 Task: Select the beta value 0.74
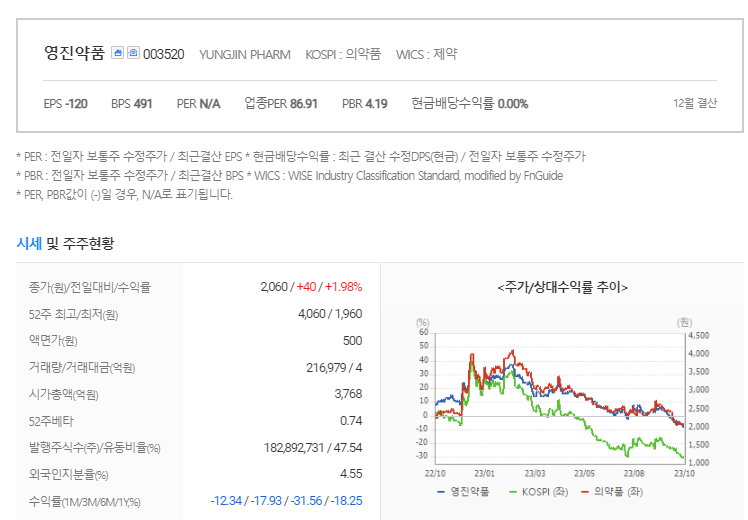tap(352, 421)
